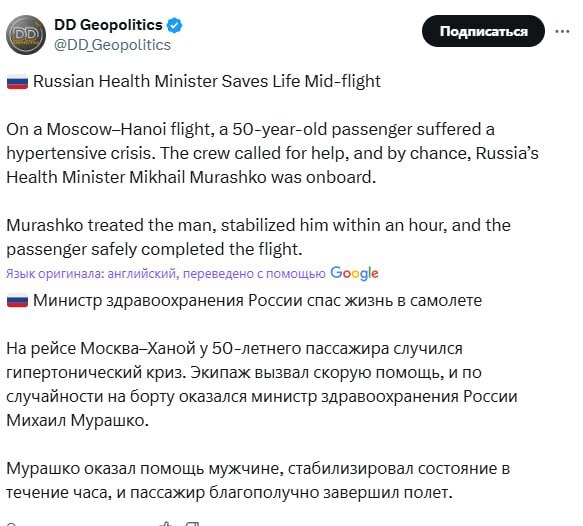Click the blue verified badge

click(x=175, y=25)
